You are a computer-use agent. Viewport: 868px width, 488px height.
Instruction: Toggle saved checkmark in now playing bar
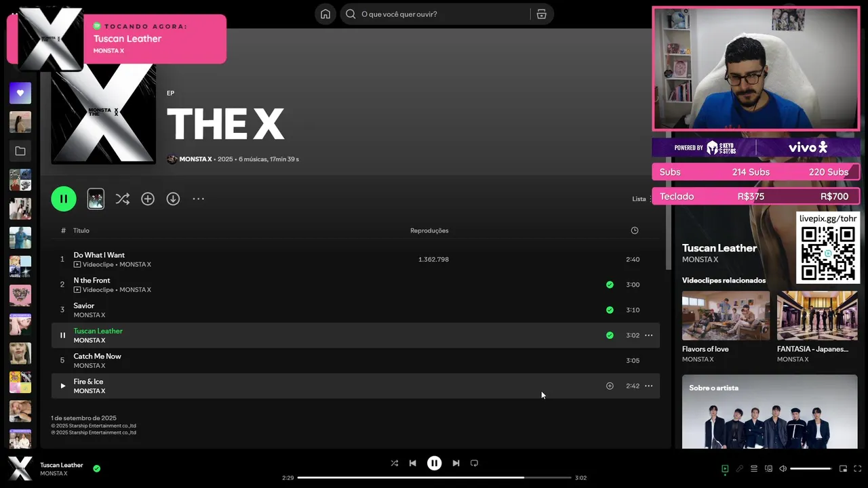(x=96, y=468)
